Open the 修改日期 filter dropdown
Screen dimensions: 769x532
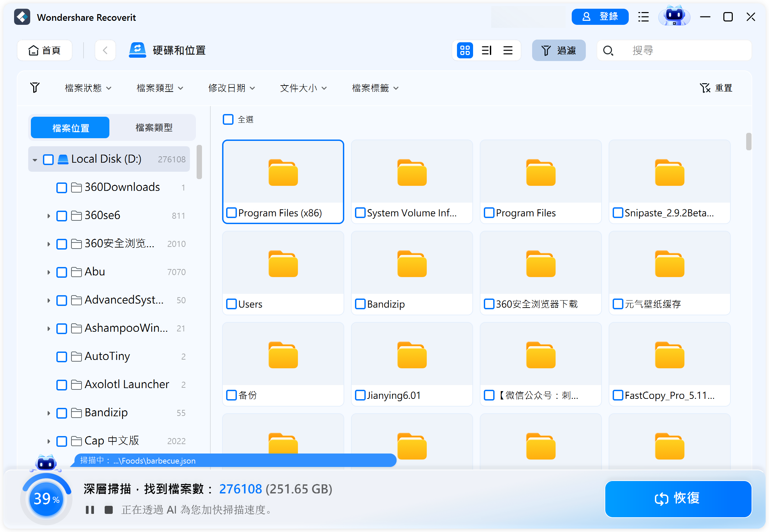[232, 88]
